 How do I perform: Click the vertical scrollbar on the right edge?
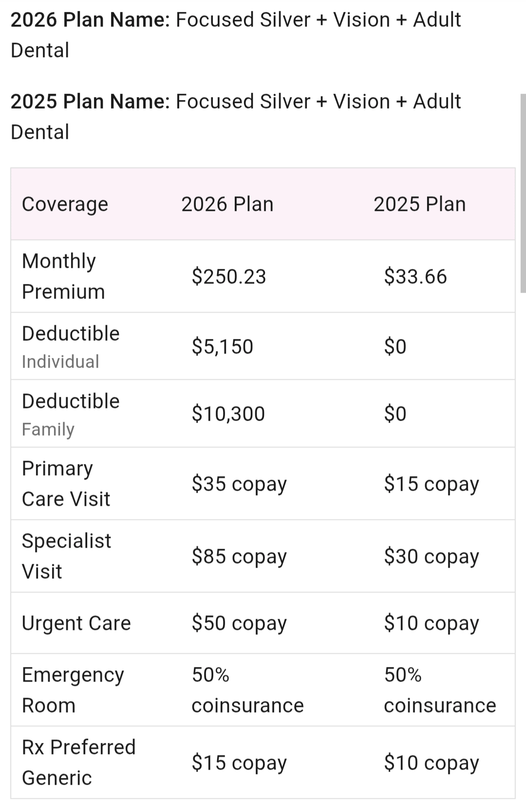523,193
